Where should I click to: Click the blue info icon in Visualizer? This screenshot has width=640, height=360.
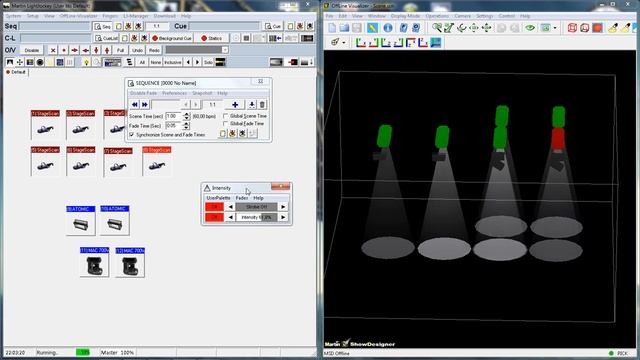click(x=388, y=28)
